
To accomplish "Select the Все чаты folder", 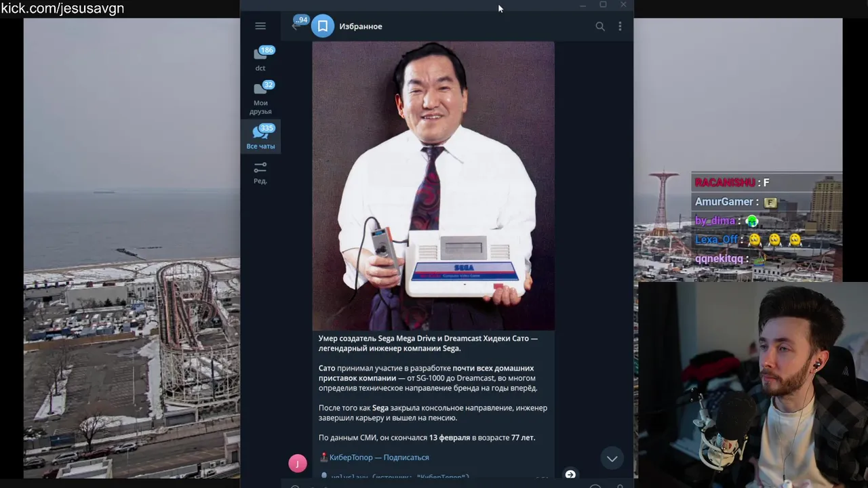I will (260, 137).
